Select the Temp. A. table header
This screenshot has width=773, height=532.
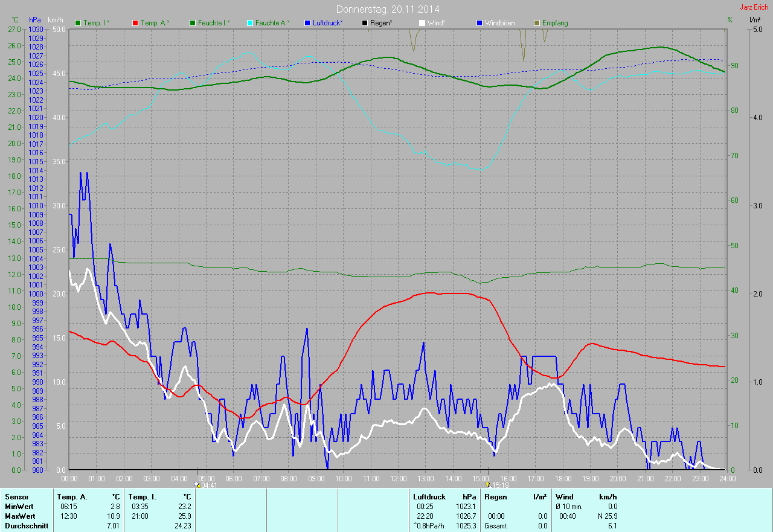tap(72, 496)
